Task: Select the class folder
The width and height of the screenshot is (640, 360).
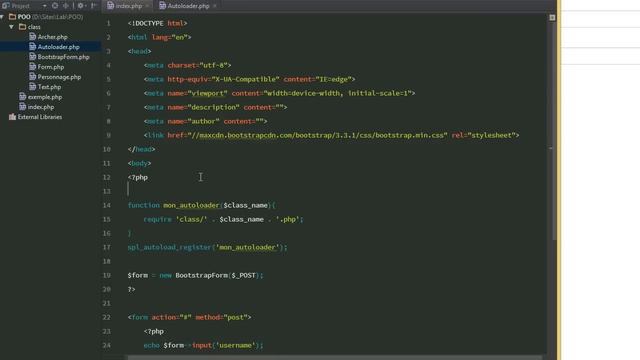Action: coord(34,27)
